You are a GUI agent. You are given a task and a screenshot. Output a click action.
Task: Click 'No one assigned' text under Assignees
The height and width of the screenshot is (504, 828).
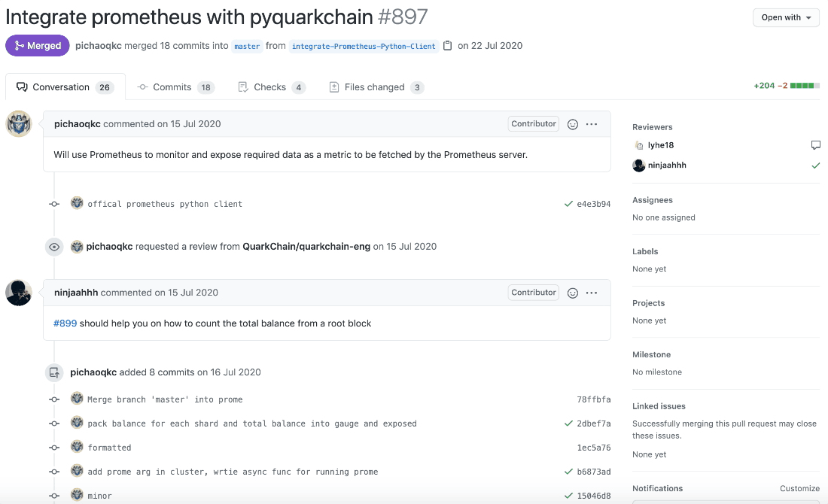pos(664,217)
